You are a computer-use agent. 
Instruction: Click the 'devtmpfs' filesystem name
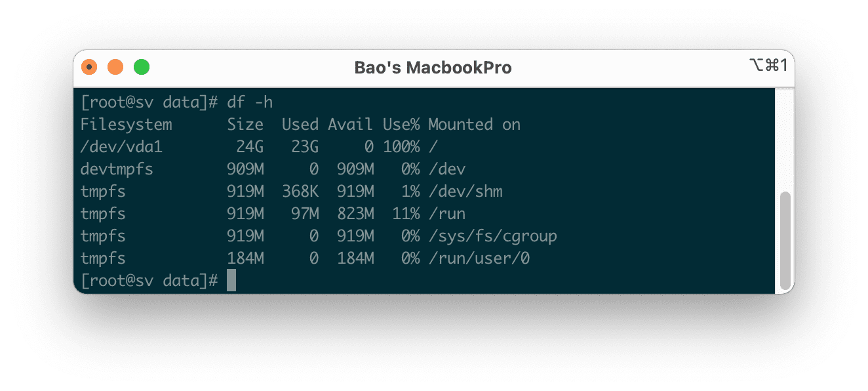point(117,169)
